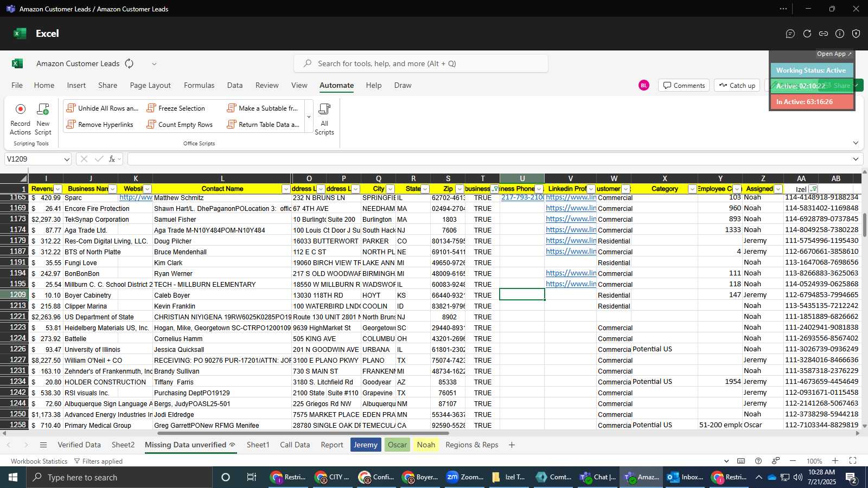The width and height of the screenshot is (868, 488).
Task: Add a new sheet with the plus icon
Action: tap(512, 445)
